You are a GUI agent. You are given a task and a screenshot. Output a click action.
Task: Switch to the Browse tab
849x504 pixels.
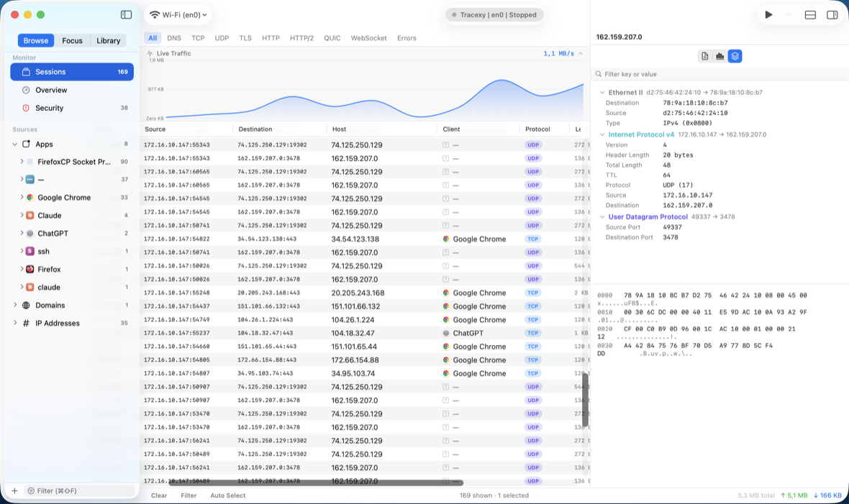click(x=36, y=40)
